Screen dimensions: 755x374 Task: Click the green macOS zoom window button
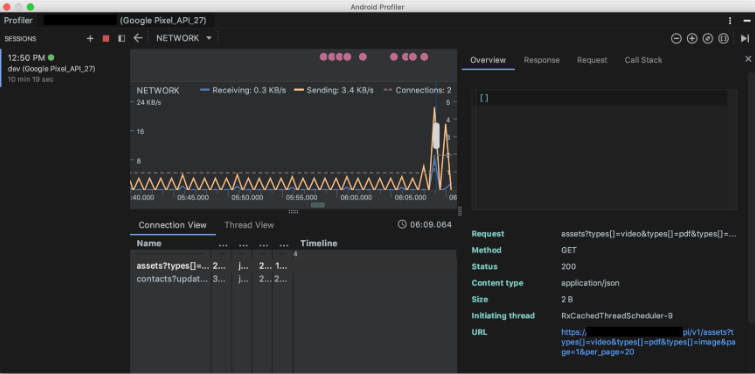[x=30, y=7]
